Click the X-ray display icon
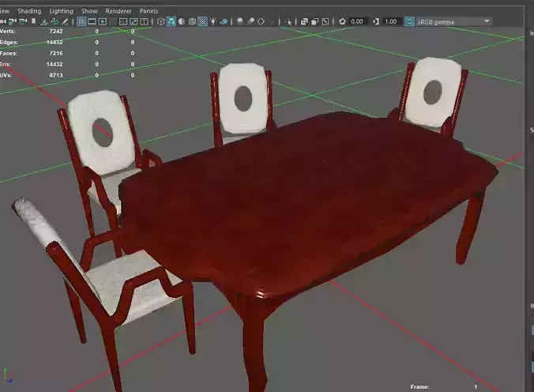The height and width of the screenshot is (392, 534). coord(304,22)
